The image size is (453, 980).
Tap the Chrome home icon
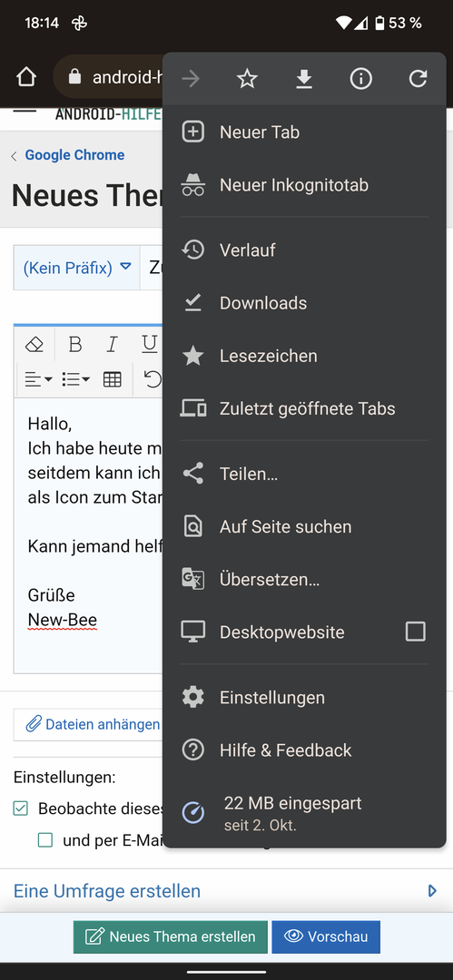tap(26, 77)
